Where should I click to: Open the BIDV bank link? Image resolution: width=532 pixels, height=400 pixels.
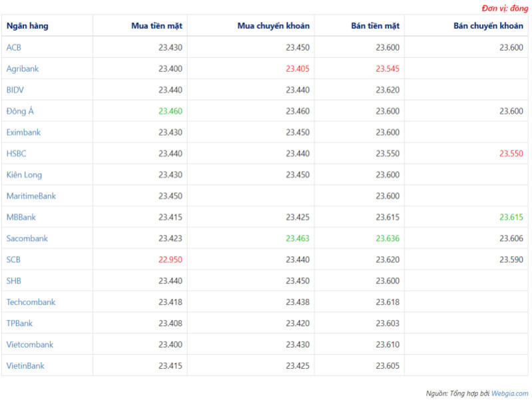(x=15, y=90)
